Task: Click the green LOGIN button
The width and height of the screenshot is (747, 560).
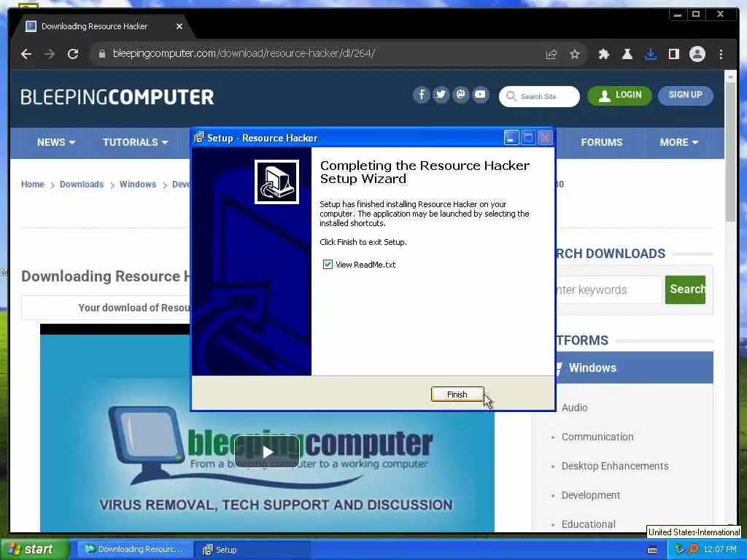Action: (619, 96)
